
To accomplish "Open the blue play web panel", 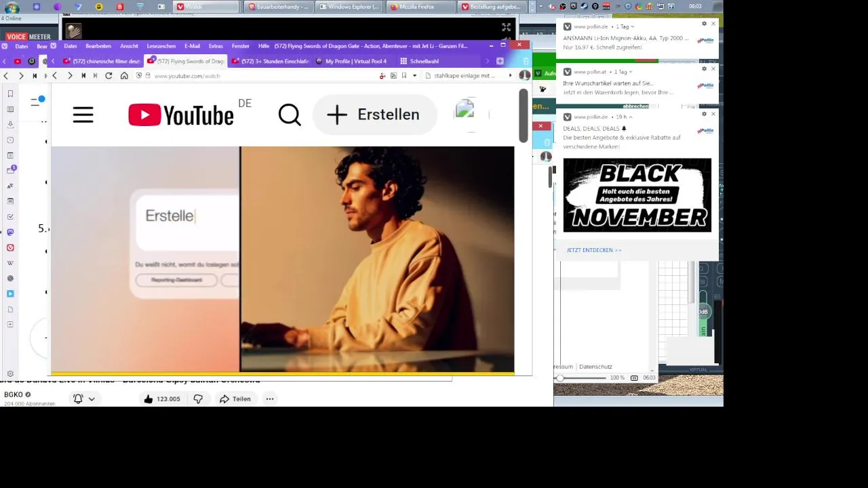I will point(10,293).
